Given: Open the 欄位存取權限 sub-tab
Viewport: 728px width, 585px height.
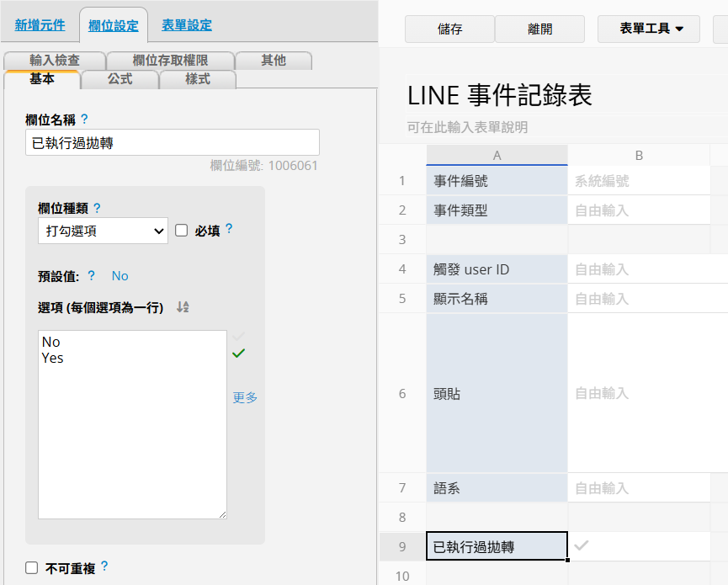Looking at the screenshot, I should [170, 61].
